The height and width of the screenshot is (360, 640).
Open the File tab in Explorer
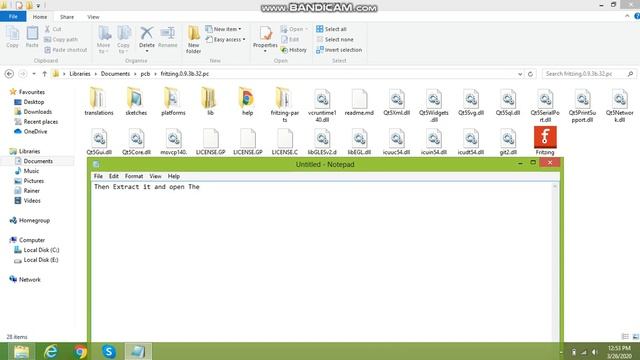13,17
